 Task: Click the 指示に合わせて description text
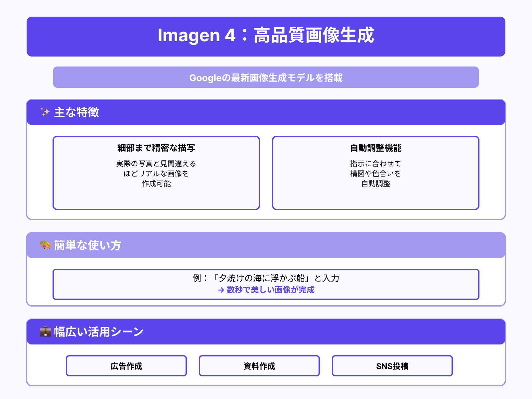(375, 163)
